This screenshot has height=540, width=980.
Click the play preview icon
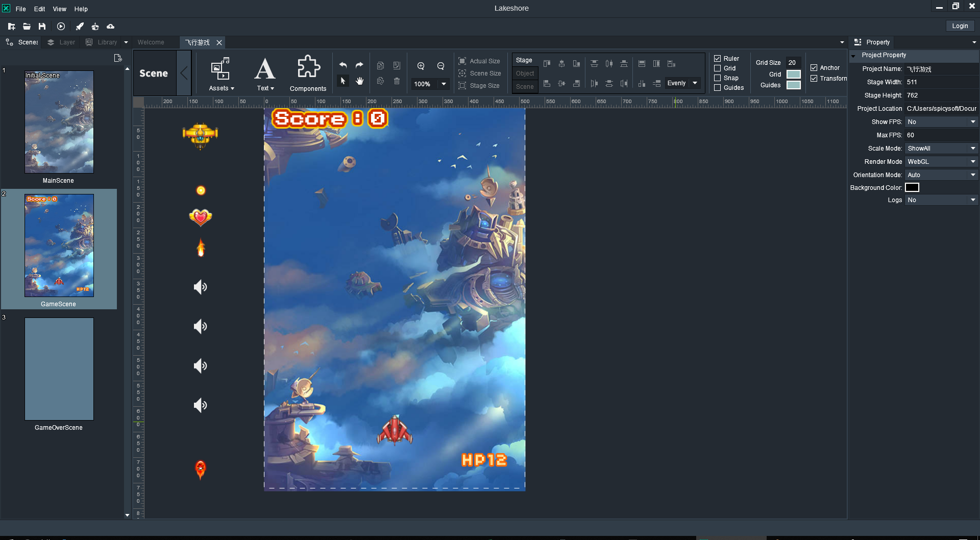pos(61,26)
